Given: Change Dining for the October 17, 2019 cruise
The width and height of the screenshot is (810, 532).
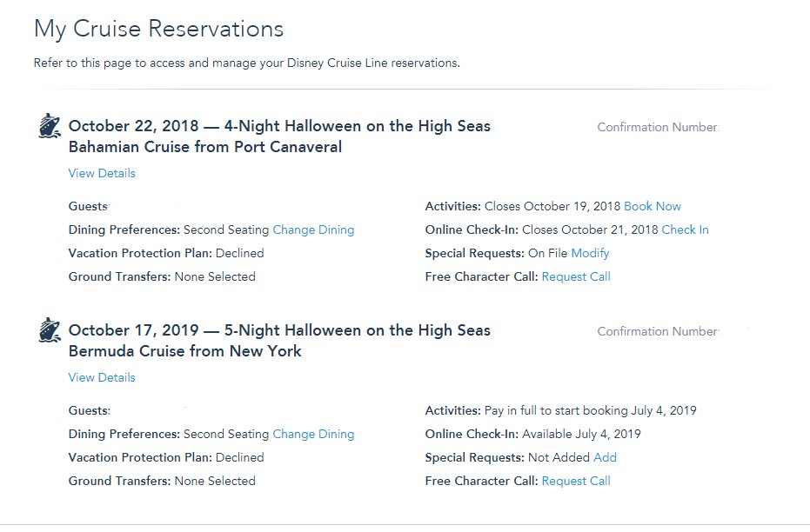Looking at the screenshot, I should pyautogui.click(x=313, y=435).
